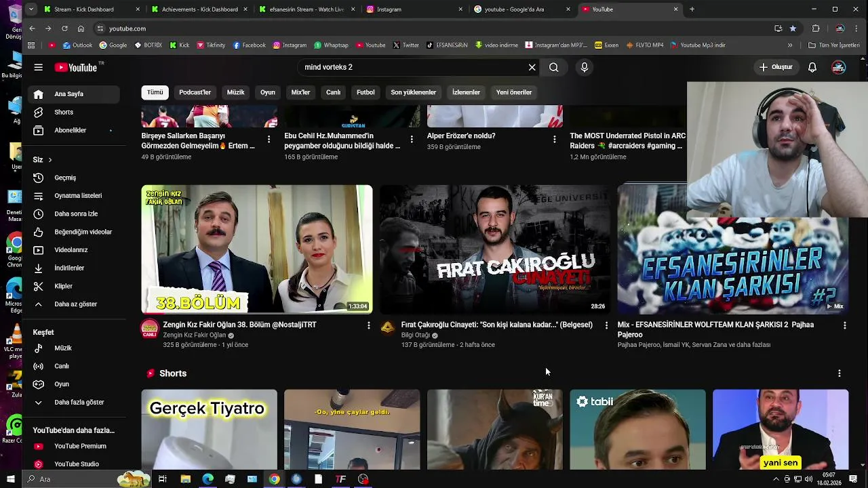This screenshot has width=868, height=488.
Task: Open İndirilenler
Action: click(x=74, y=268)
